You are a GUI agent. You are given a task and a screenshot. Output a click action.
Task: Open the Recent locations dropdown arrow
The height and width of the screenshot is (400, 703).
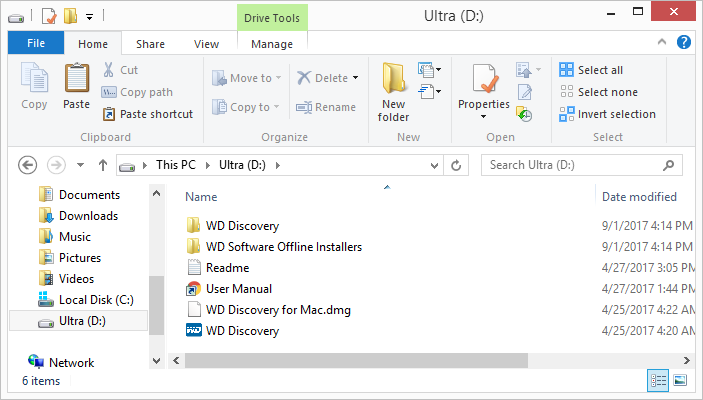(80, 165)
